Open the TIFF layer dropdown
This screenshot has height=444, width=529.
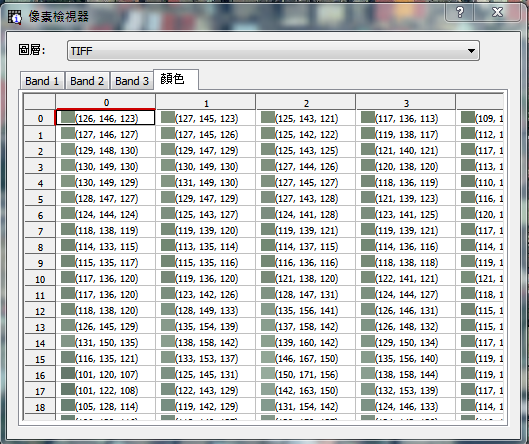(273, 51)
